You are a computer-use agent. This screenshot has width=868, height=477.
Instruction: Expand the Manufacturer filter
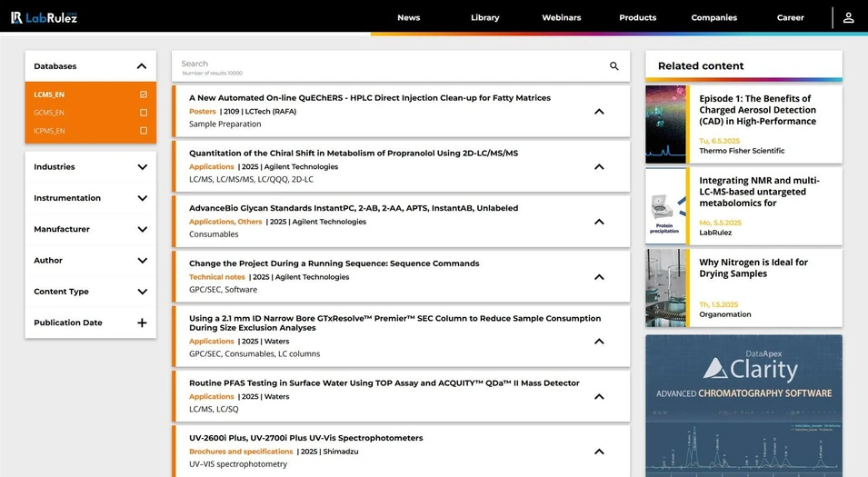[x=143, y=229]
